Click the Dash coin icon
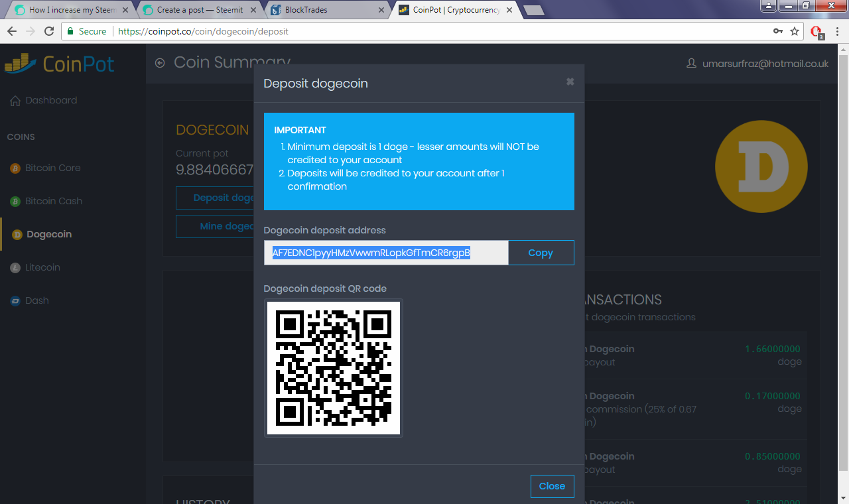 [15, 301]
